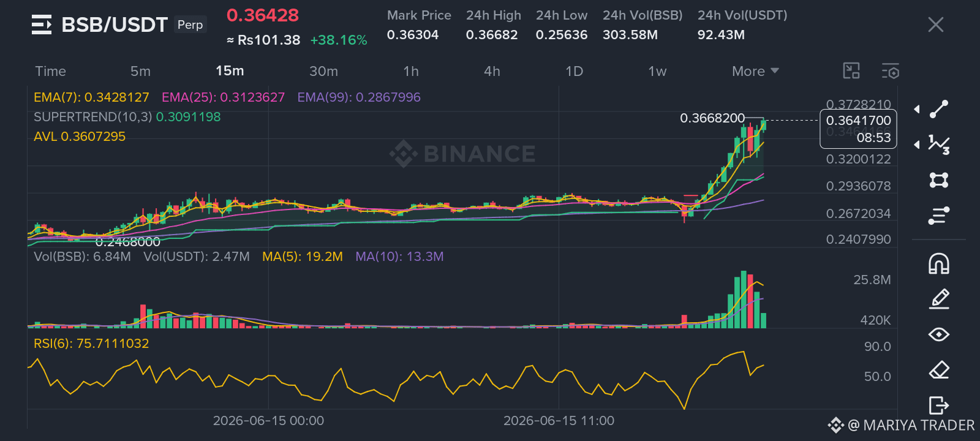The height and width of the screenshot is (441, 980).
Task: Open the More timeframes dropdown
Action: 755,71
